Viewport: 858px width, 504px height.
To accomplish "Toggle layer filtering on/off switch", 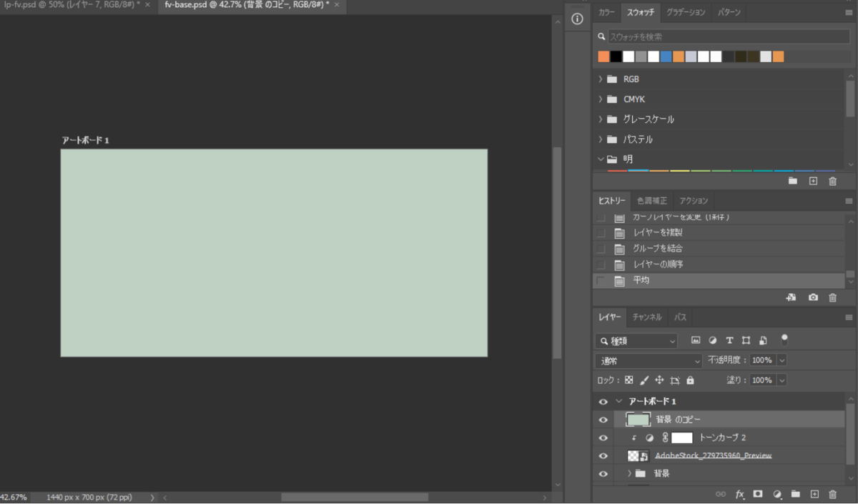I will (784, 339).
